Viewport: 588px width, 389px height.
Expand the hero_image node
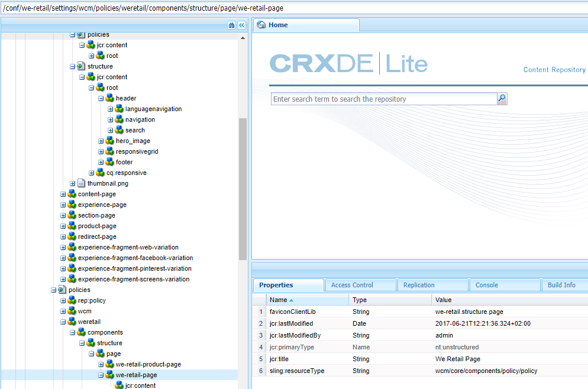point(101,141)
